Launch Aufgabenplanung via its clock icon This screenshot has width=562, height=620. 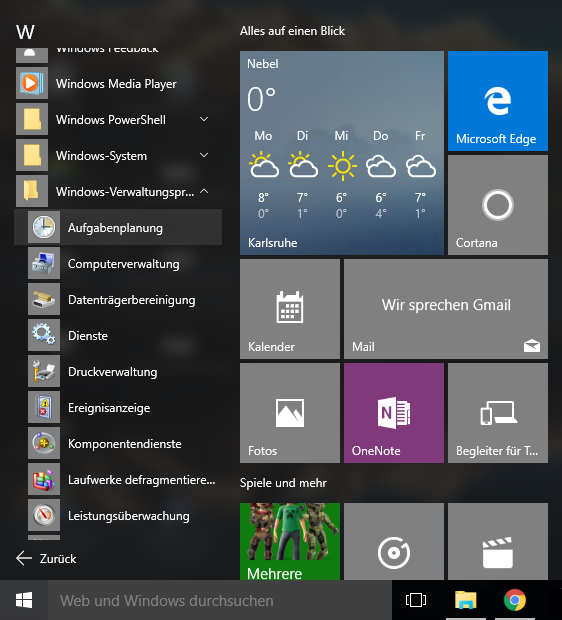coord(44,227)
